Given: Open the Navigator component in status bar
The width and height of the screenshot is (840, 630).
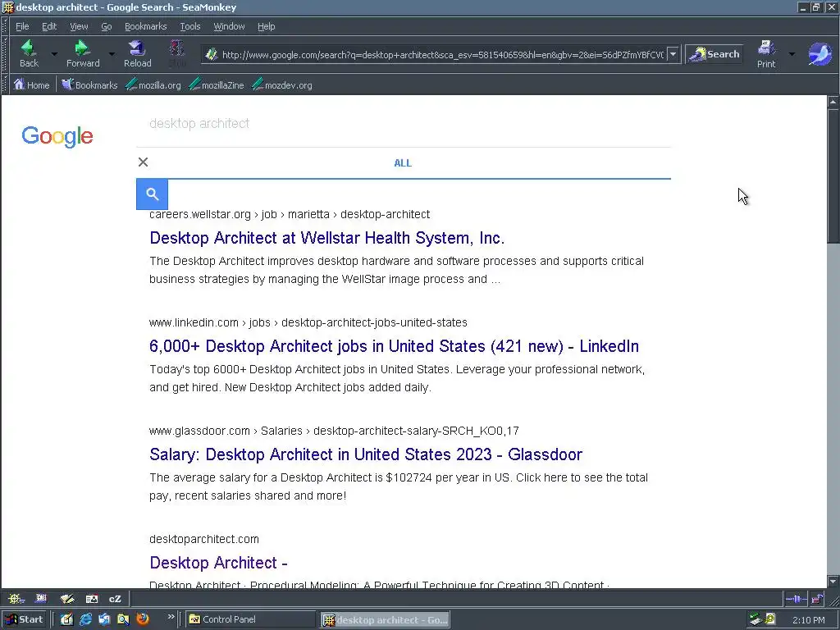Looking at the screenshot, I should point(15,598).
